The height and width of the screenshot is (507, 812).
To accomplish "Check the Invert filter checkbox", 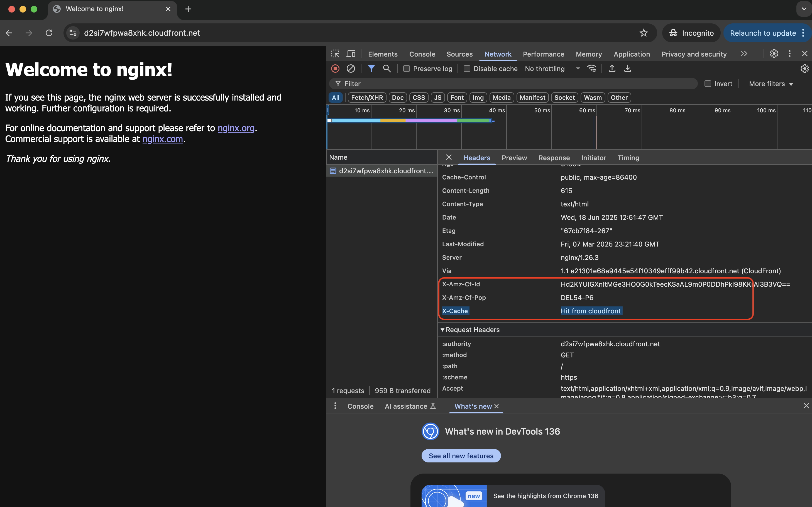I will 708,84.
